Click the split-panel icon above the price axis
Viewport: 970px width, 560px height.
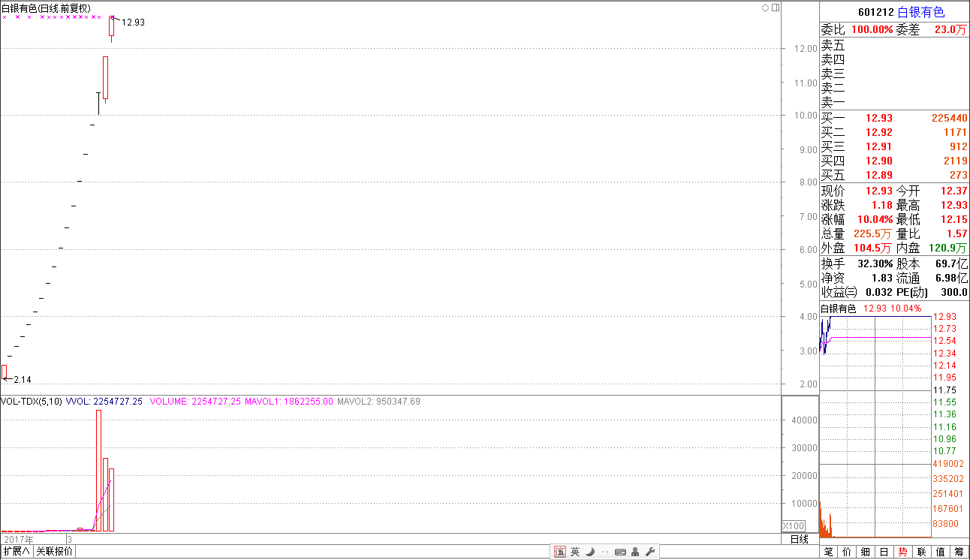(776, 8)
